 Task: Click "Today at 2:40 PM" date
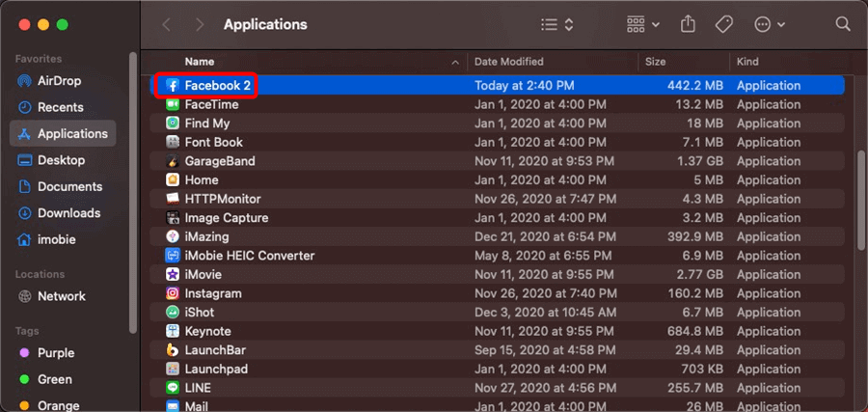525,86
